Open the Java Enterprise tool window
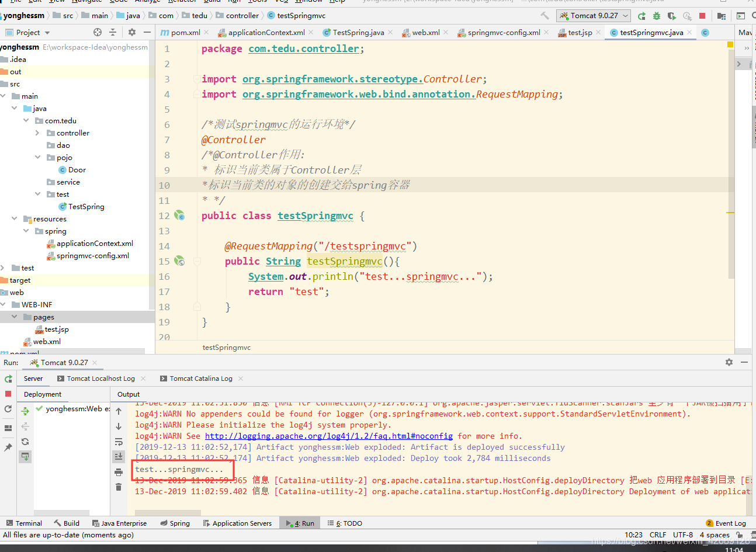This screenshot has width=756, height=552. [119, 523]
